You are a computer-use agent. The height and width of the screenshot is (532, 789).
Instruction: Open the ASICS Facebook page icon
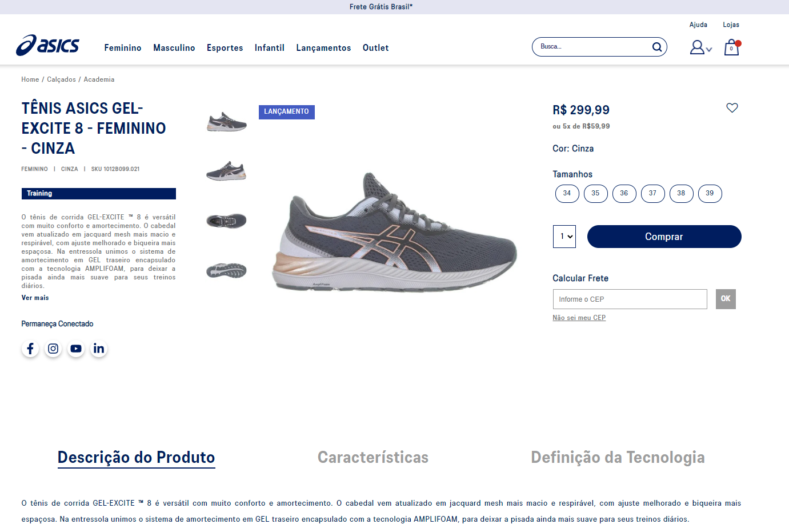pos(30,349)
